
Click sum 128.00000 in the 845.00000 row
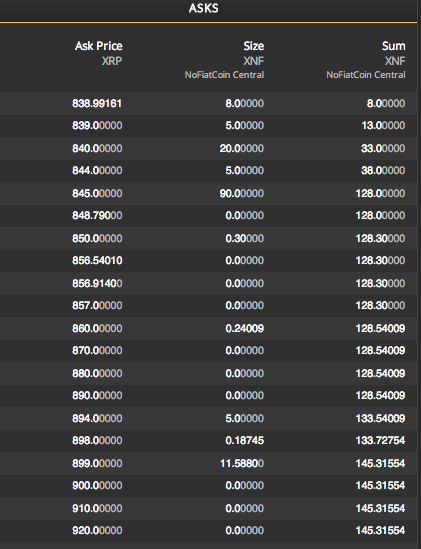click(381, 193)
